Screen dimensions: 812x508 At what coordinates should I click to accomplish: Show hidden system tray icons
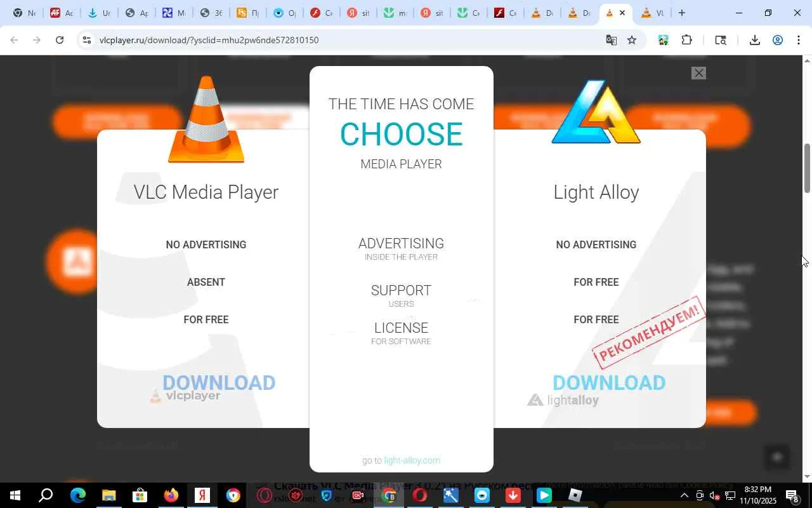(x=684, y=495)
